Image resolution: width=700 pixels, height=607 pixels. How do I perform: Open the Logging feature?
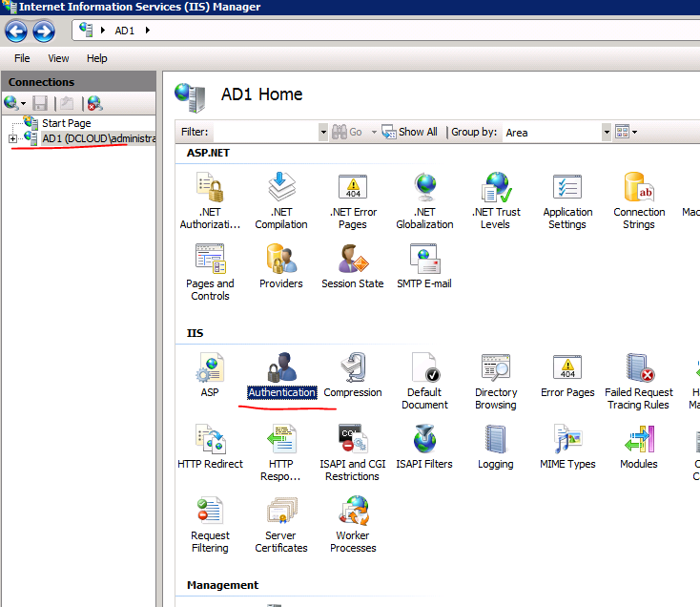pyautogui.click(x=496, y=447)
